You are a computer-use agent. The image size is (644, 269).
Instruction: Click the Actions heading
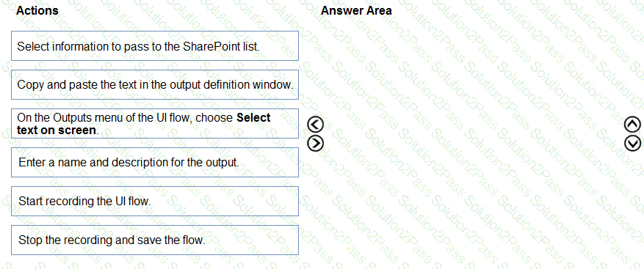(x=37, y=10)
